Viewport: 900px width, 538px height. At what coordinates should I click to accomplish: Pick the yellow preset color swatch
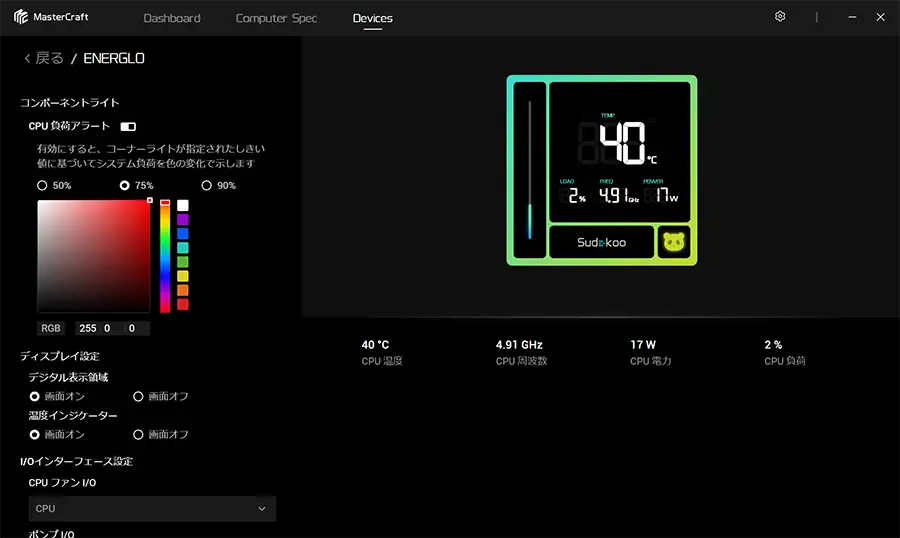click(x=183, y=276)
